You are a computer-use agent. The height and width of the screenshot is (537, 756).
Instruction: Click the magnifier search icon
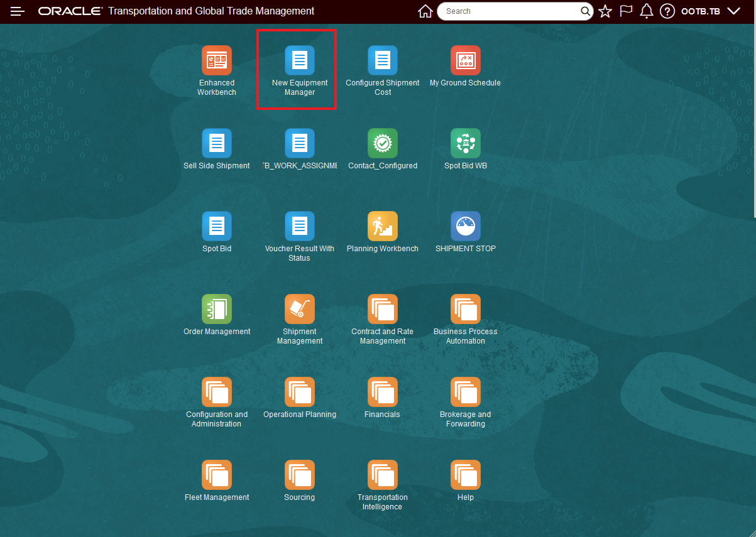pos(585,11)
